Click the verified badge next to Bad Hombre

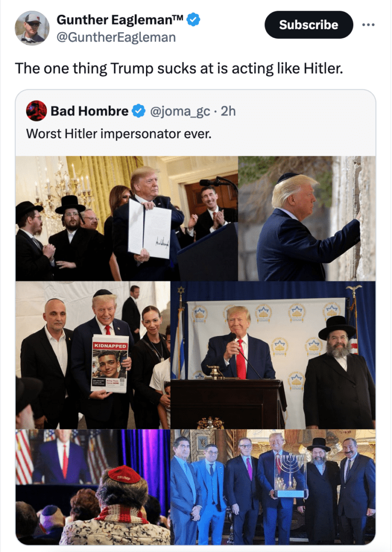[x=139, y=111]
